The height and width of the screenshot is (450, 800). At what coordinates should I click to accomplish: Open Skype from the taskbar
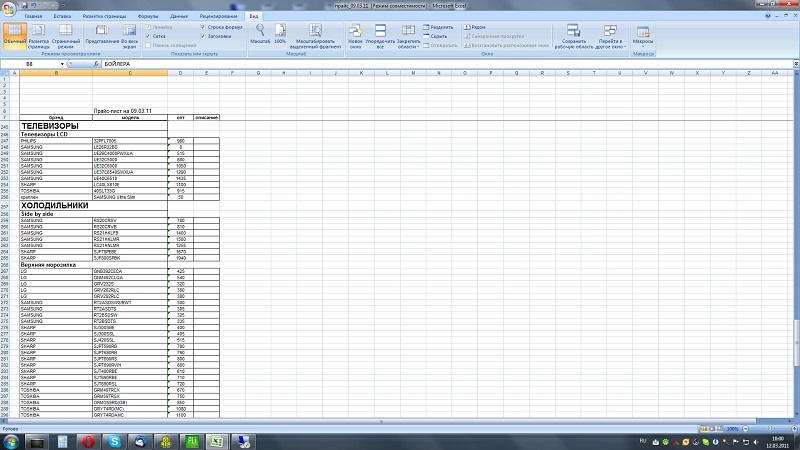[x=114, y=441]
